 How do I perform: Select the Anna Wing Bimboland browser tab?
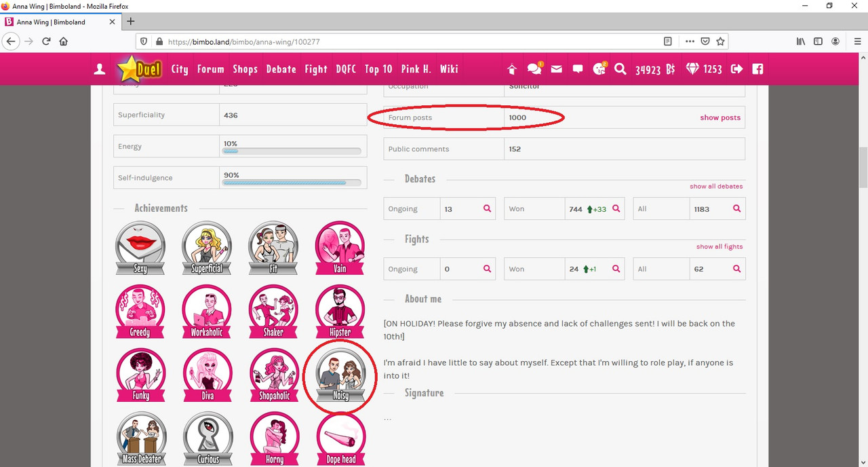point(61,22)
